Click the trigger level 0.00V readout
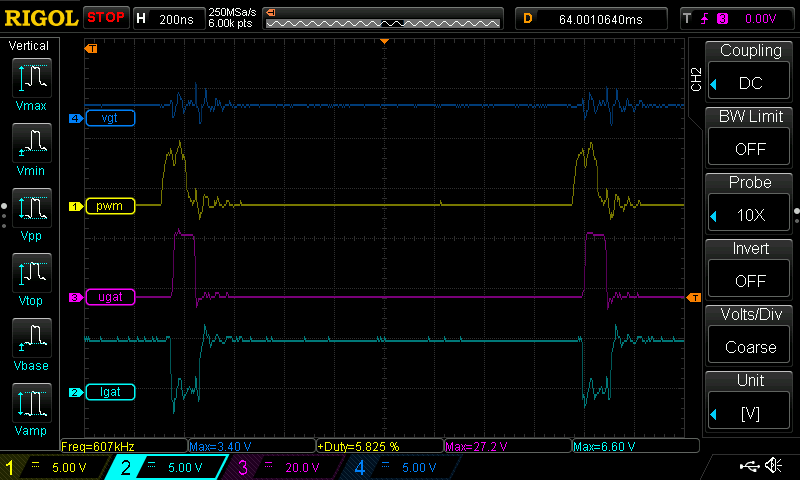 pos(760,19)
